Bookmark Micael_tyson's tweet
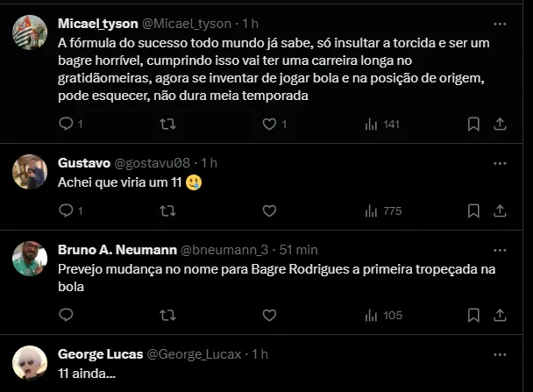This screenshot has width=533, height=392. [473, 125]
